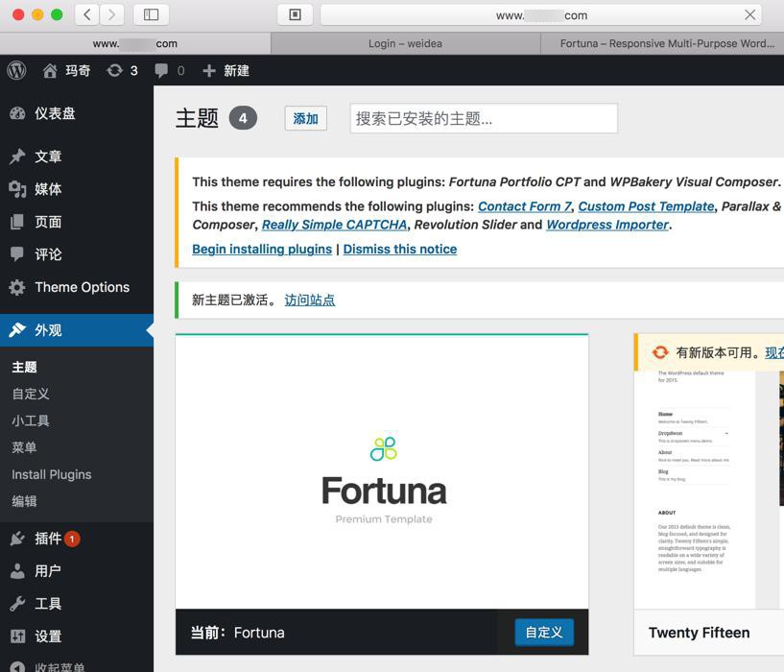The image size is (784, 672).
Task: Select first www. .com browser tab
Action: click(x=135, y=43)
